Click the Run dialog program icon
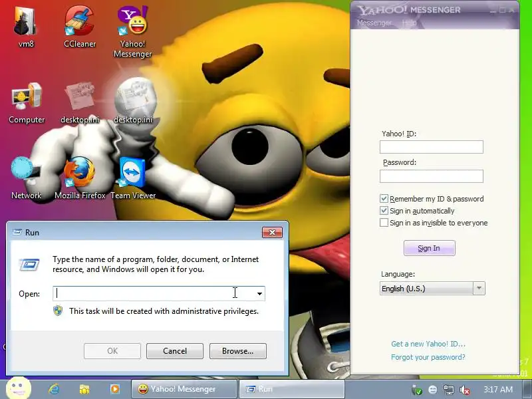 (29, 265)
